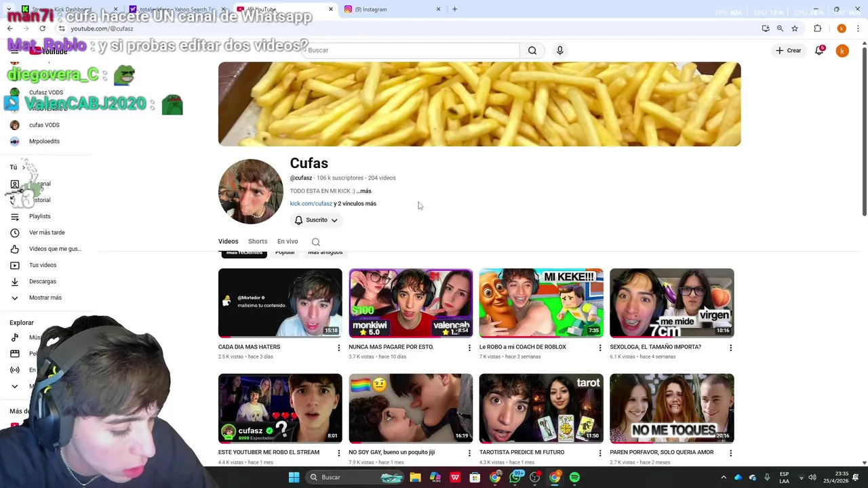Open the kick.com/cufasz link
This screenshot has width=868, height=488.
tap(311, 203)
